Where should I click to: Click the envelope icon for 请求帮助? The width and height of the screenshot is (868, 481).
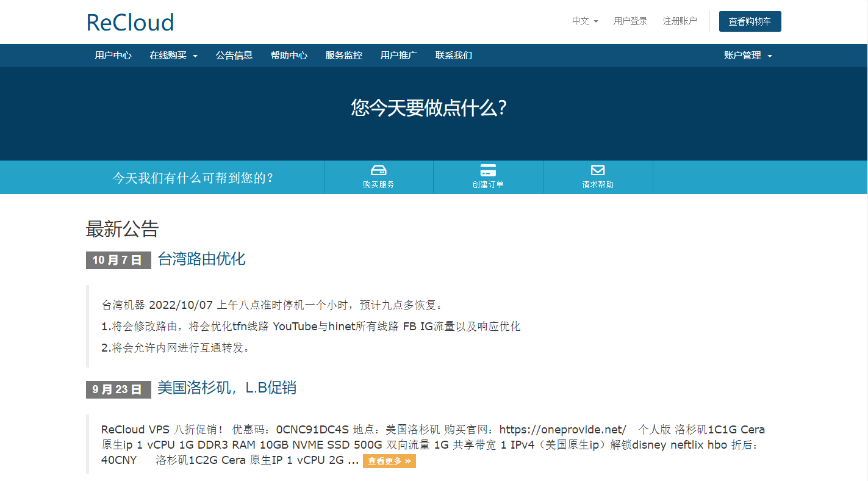[x=598, y=170]
